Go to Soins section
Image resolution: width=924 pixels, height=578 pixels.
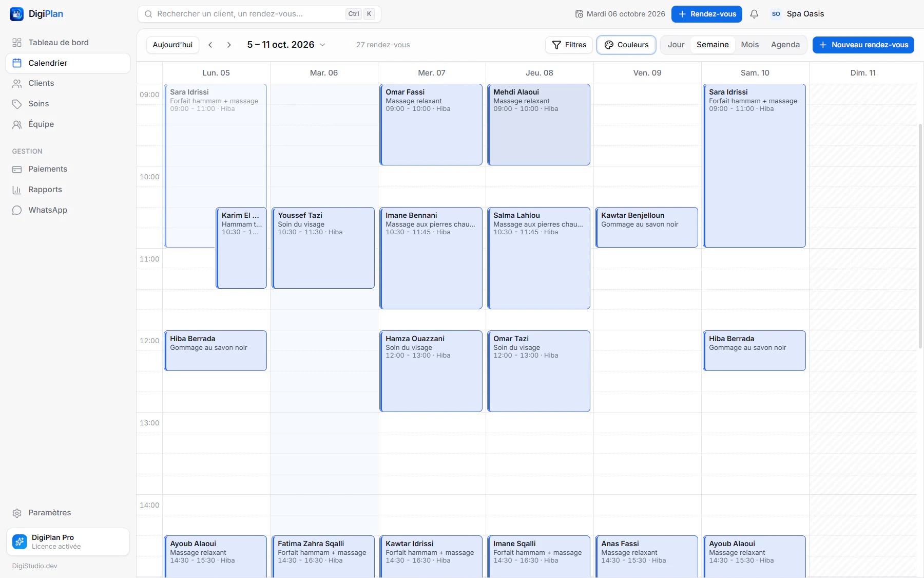pyautogui.click(x=68, y=104)
